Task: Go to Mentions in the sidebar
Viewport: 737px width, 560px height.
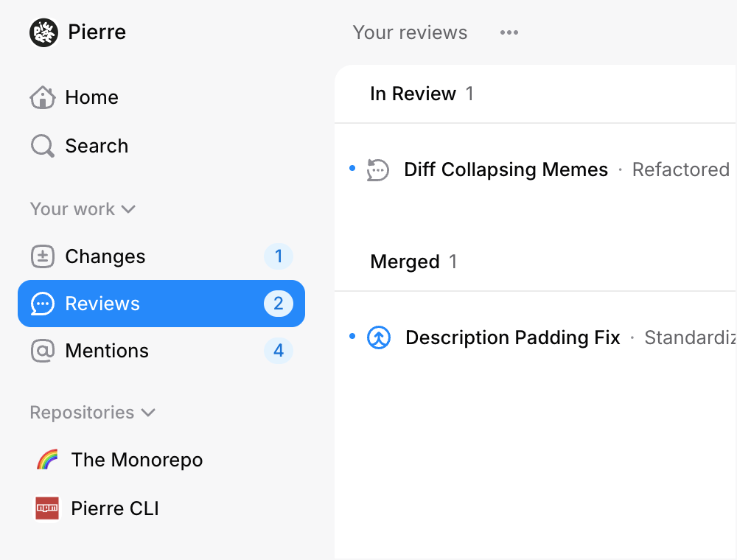Action: coord(107,351)
